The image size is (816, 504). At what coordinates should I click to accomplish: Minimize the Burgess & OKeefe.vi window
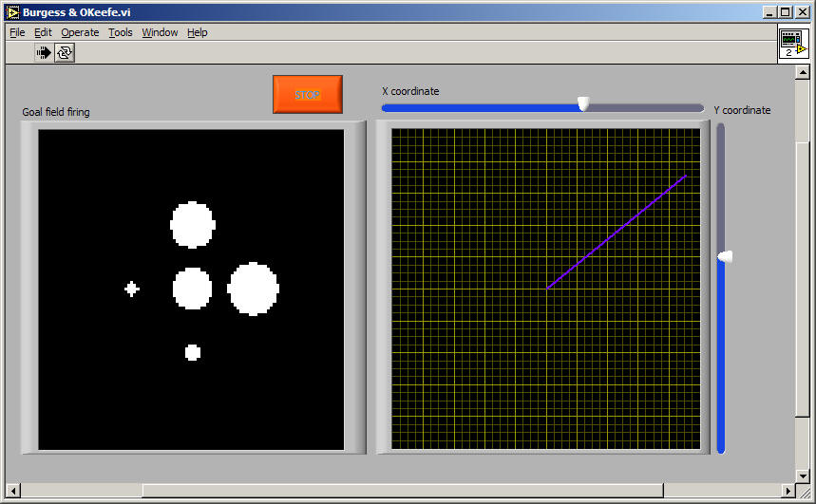[x=770, y=12]
